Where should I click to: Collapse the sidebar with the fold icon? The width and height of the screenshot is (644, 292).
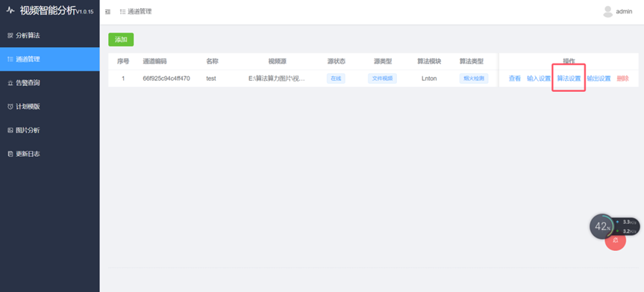[108, 12]
